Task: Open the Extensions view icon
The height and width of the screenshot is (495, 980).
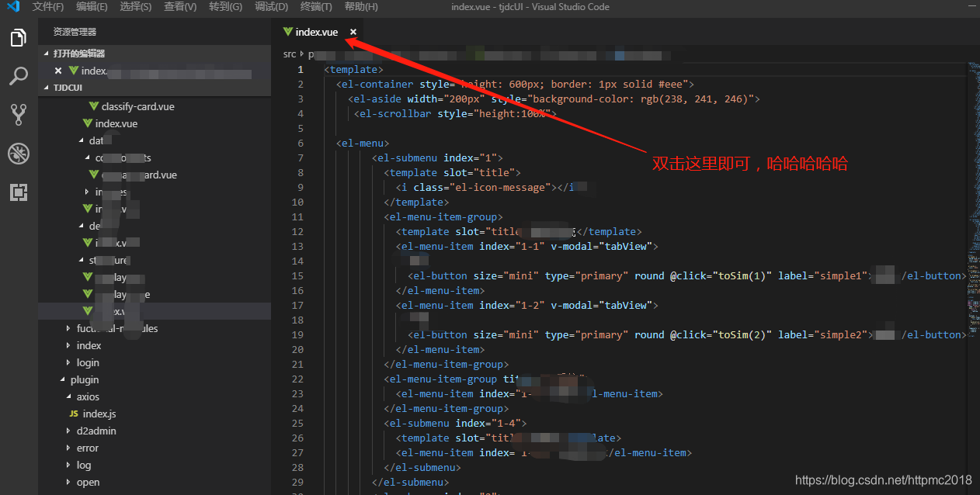Action: [x=19, y=192]
